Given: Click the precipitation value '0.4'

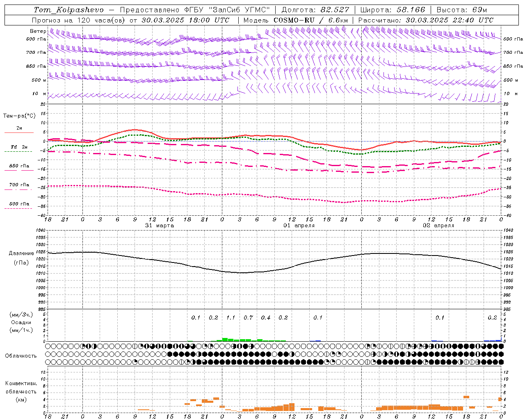Looking at the screenshot, I should coord(266,318).
